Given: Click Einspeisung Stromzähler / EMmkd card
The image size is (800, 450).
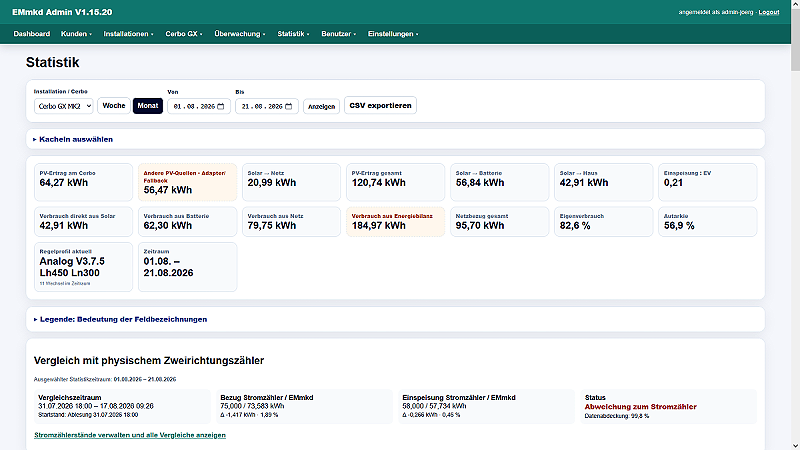Looking at the screenshot, I should click(x=486, y=407).
